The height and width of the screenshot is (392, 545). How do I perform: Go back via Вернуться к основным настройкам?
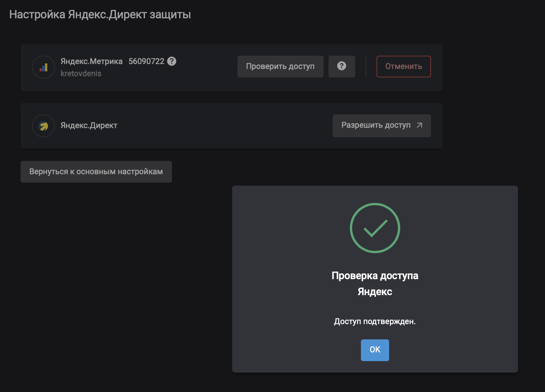(96, 172)
